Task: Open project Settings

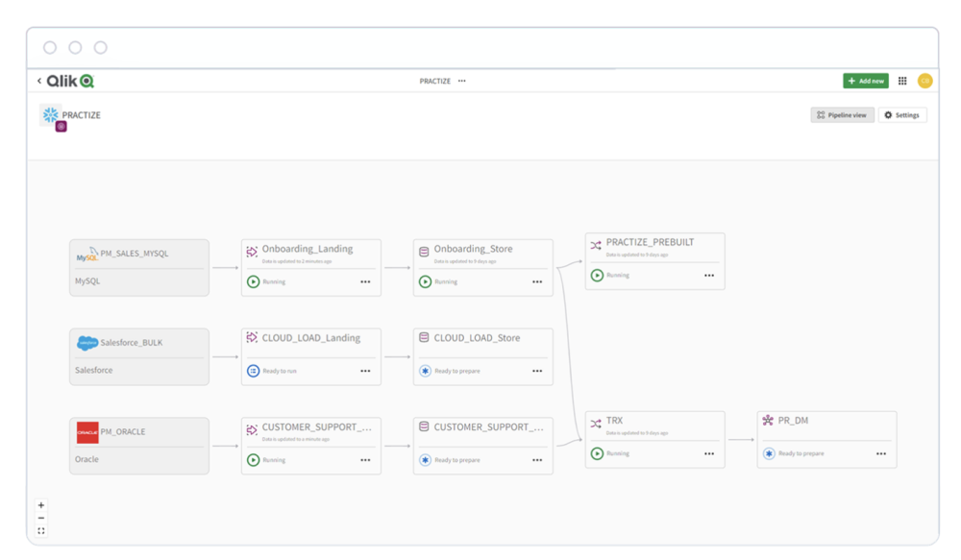Action: [902, 115]
